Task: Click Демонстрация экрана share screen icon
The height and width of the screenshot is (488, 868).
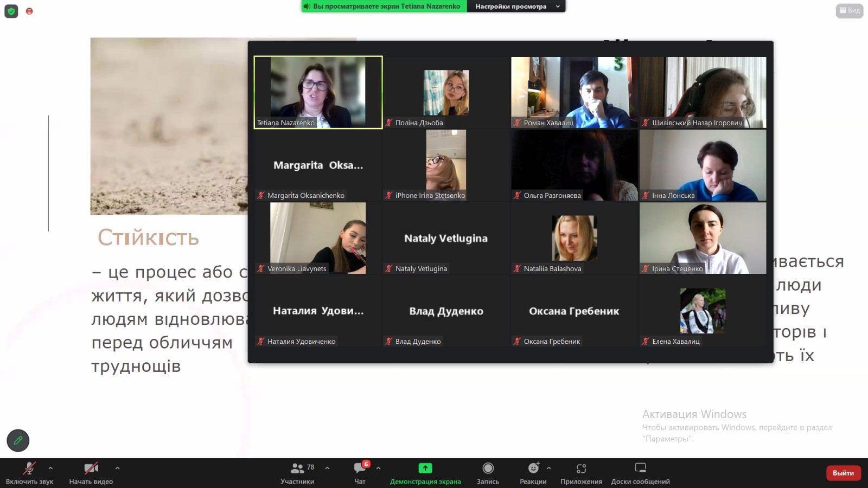Action: tap(425, 468)
